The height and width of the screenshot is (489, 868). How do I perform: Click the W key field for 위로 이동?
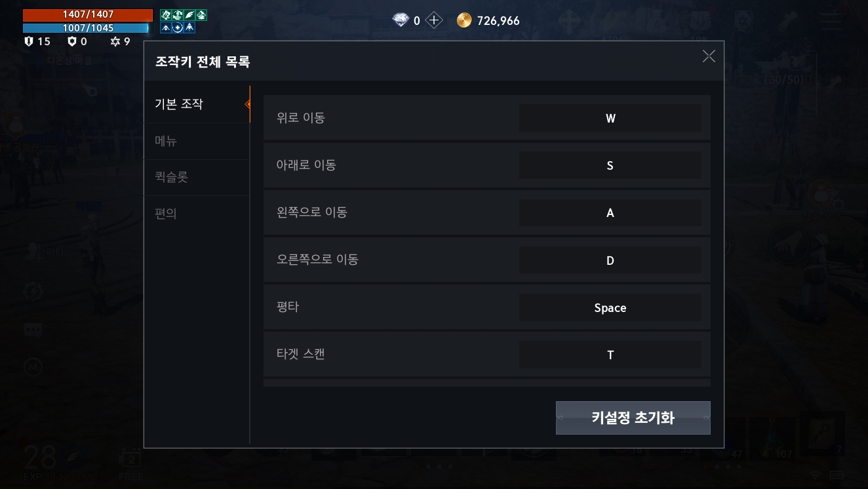tap(610, 119)
